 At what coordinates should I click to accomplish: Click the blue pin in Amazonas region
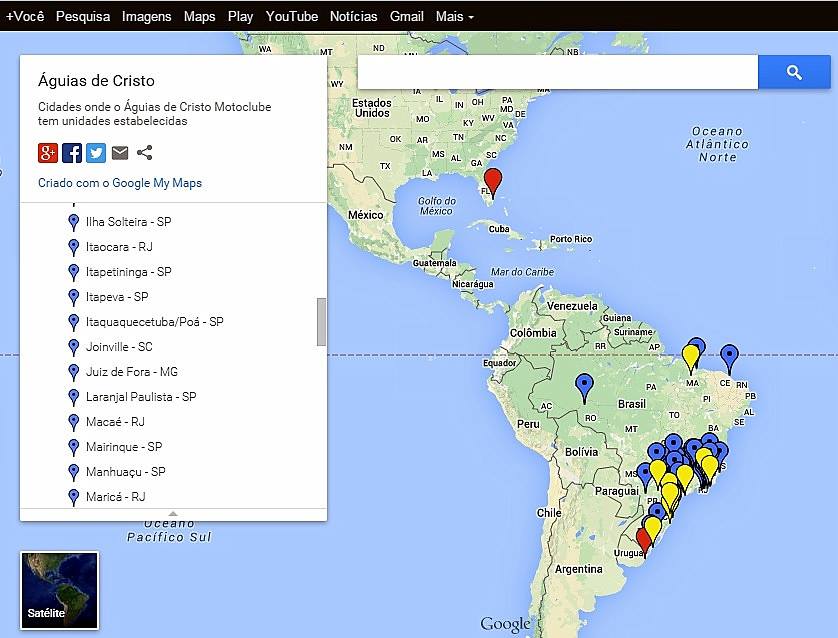584,388
